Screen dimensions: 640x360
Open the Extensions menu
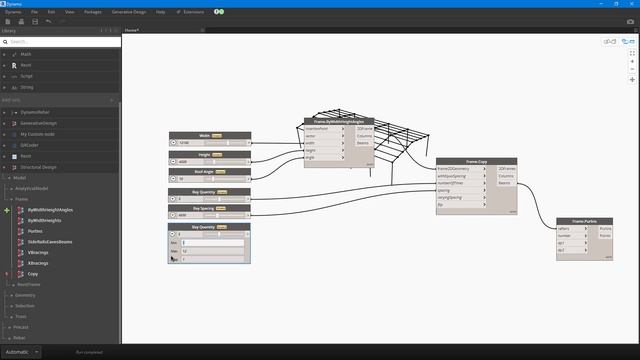coord(190,12)
